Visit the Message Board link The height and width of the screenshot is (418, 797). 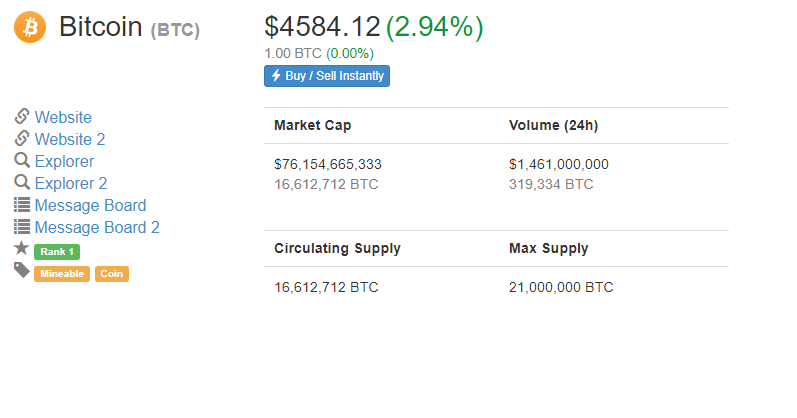tap(90, 205)
